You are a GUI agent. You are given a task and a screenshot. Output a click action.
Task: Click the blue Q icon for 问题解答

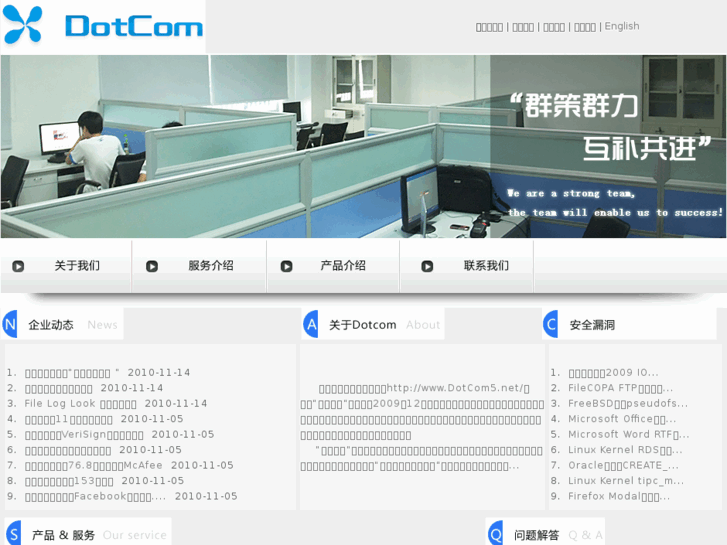pos(495,533)
